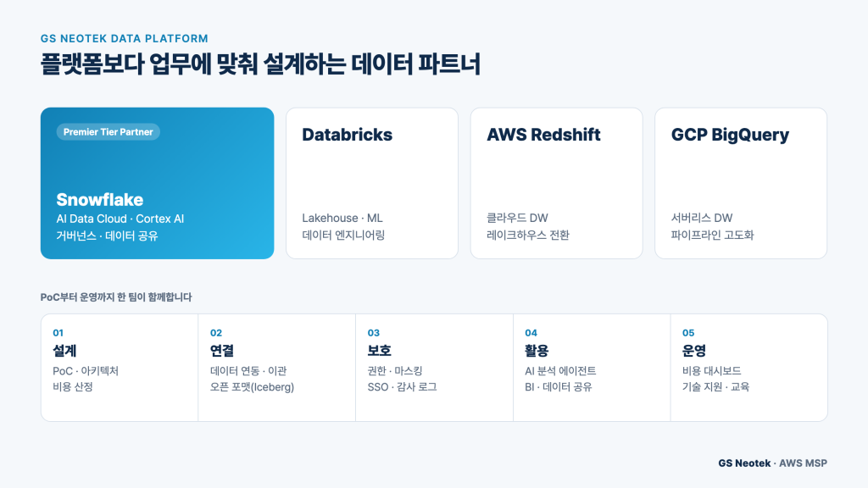Click step number 04
This screenshot has height=488, width=868.
pos(531,332)
